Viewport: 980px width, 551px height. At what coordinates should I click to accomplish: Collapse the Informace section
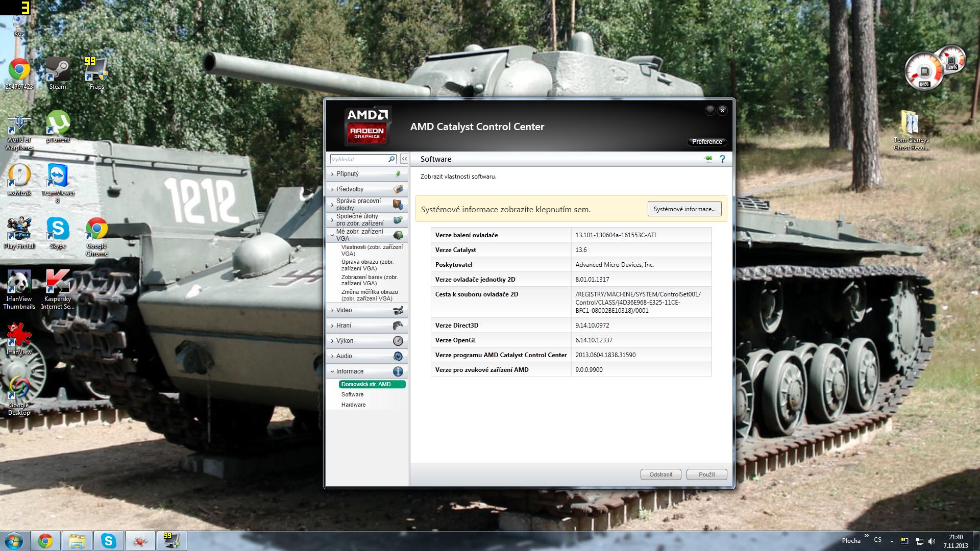pyautogui.click(x=367, y=371)
